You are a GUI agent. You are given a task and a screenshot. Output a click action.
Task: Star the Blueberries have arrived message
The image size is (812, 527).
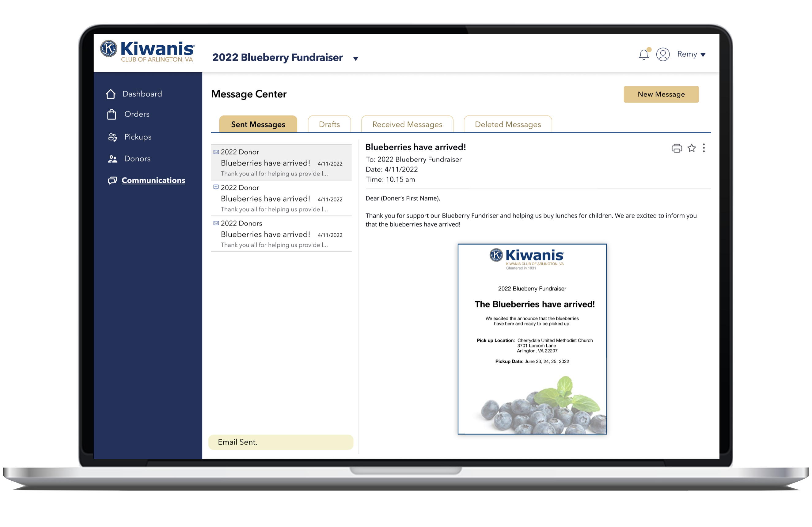692,148
